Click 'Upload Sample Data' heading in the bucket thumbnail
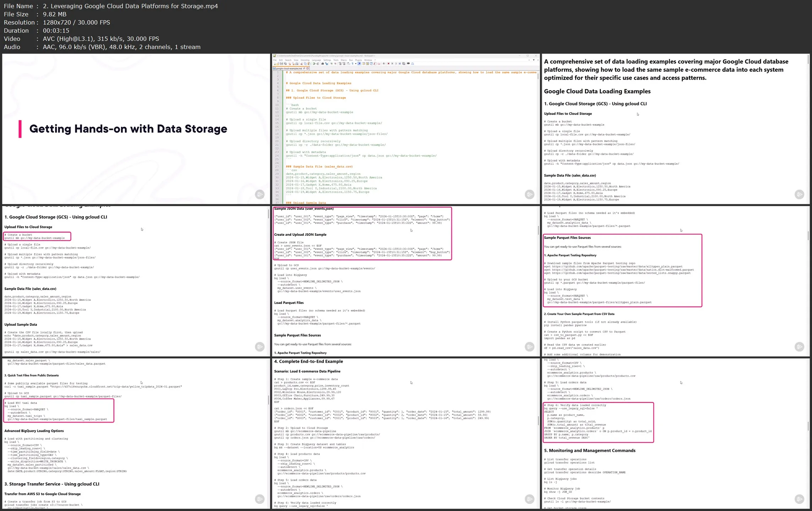 point(21,325)
